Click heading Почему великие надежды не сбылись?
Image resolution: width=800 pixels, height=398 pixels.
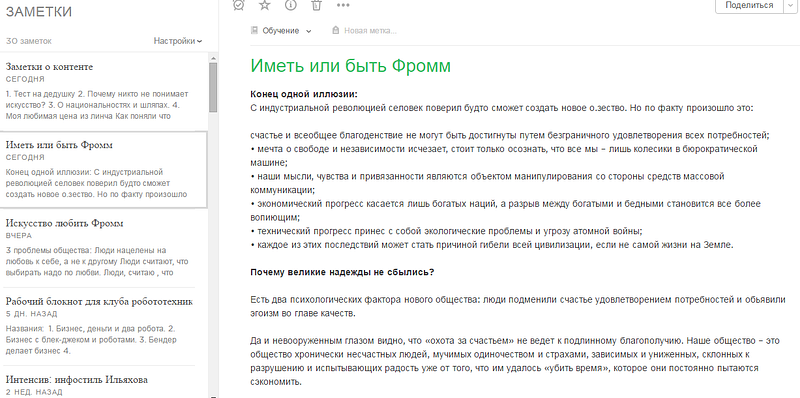point(342,271)
